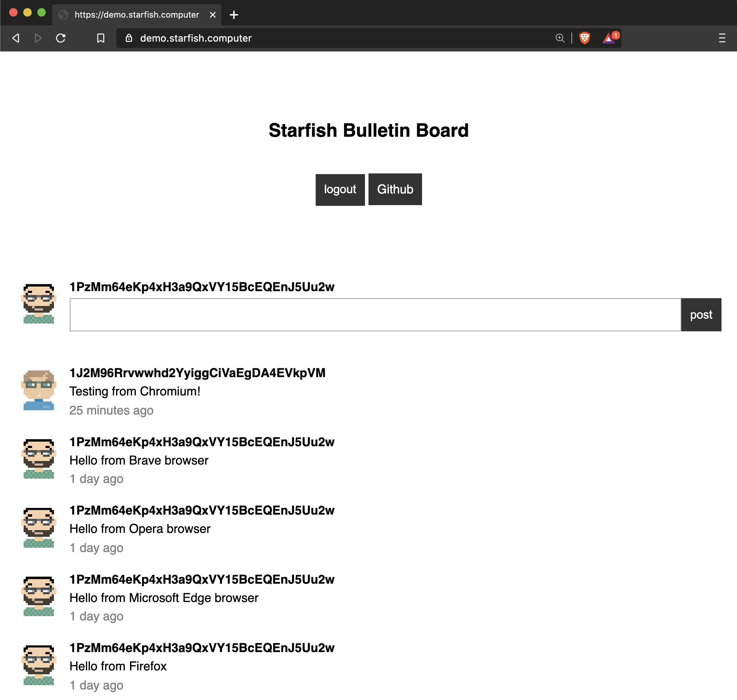Click the zoom magnifier in address bar
Viewport: 737px width, 700px height.
[560, 38]
